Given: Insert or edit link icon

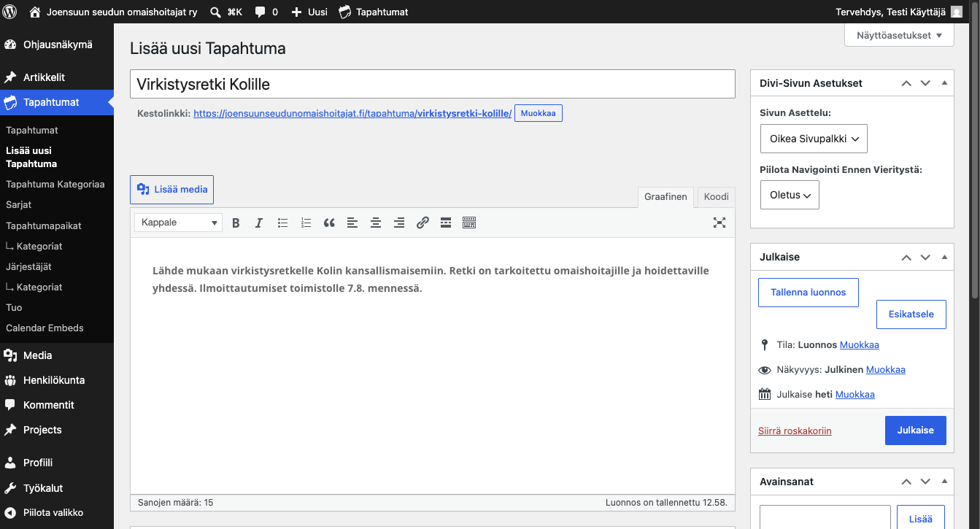Looking at the screenshot, I should tap(423, 223).
